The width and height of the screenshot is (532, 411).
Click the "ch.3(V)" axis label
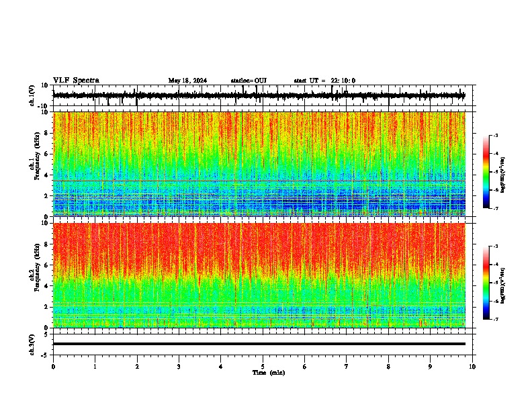point(32,345)
